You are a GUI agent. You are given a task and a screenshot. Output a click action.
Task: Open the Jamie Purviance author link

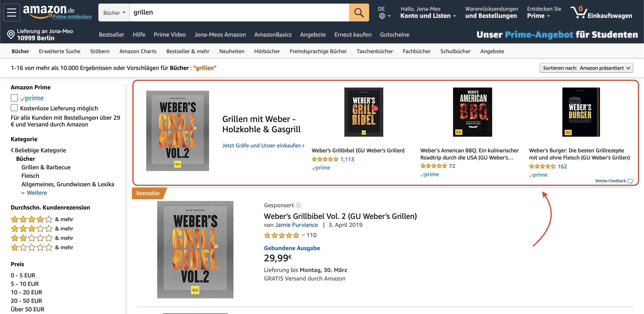[x=297, y=225]
